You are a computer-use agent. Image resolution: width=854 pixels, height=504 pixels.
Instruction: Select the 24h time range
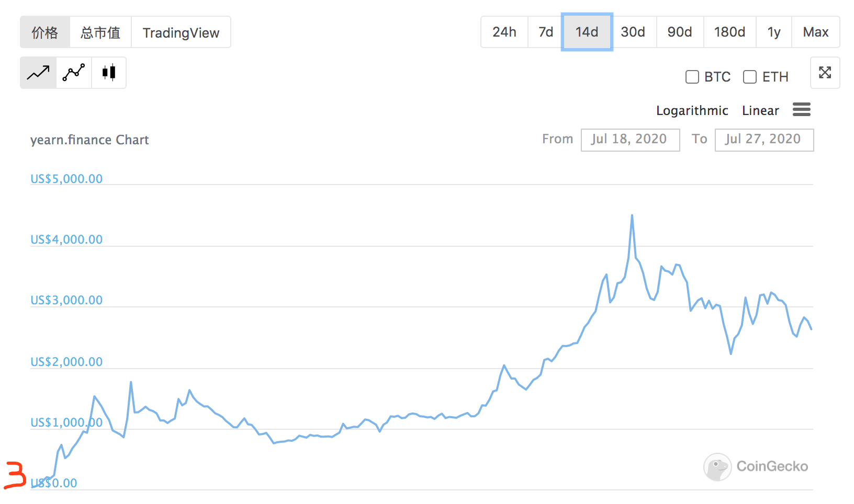coord(504,32)
